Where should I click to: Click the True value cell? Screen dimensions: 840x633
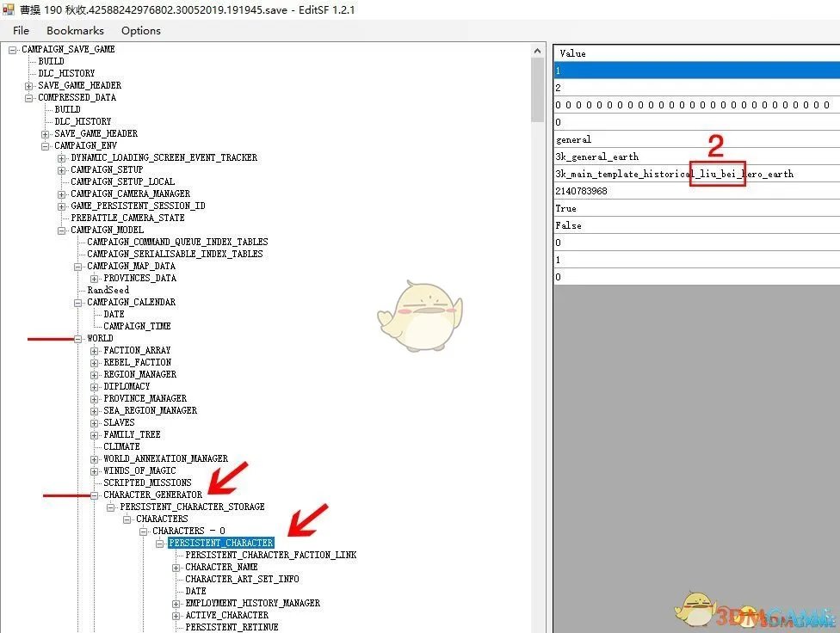pyautogui.click(x=566, y=208)
